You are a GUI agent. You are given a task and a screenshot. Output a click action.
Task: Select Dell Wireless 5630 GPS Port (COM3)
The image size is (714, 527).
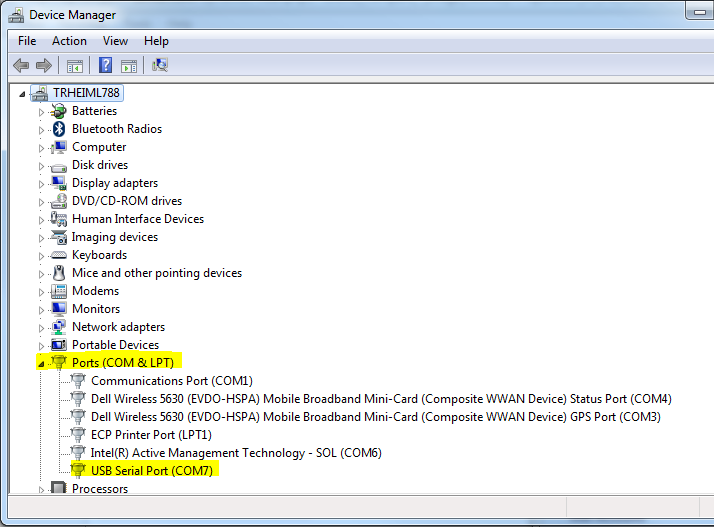click(x=375, y=417)
